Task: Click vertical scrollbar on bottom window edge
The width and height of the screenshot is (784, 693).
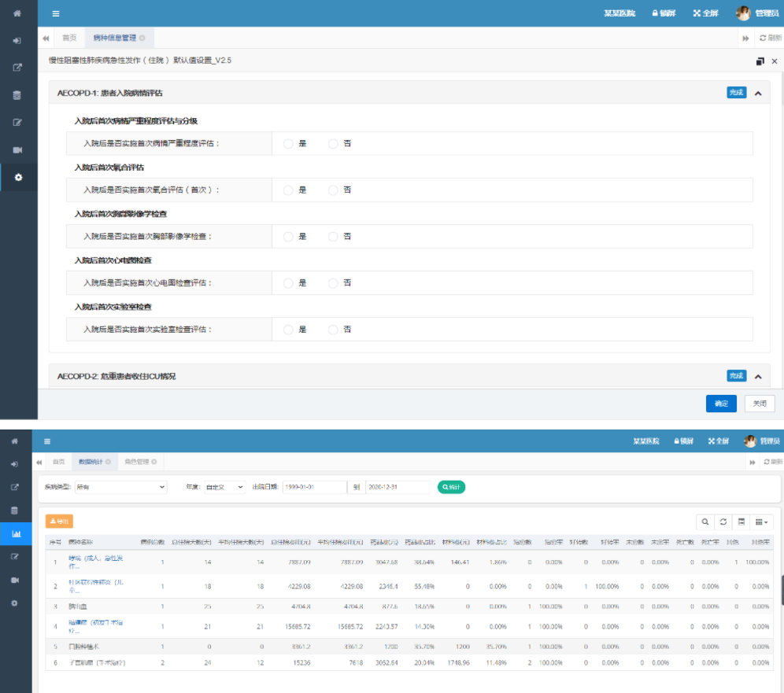Action: click(x=782, y=591)
